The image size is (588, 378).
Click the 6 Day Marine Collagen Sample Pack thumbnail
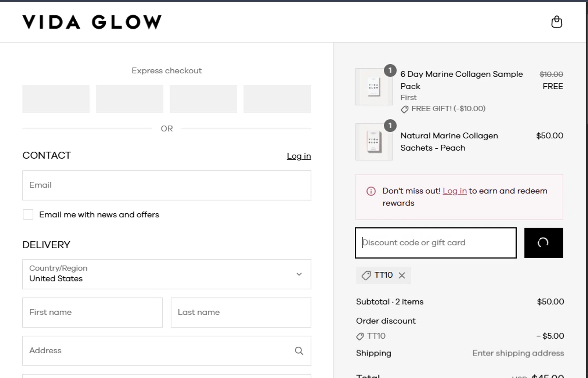point(374,86)
